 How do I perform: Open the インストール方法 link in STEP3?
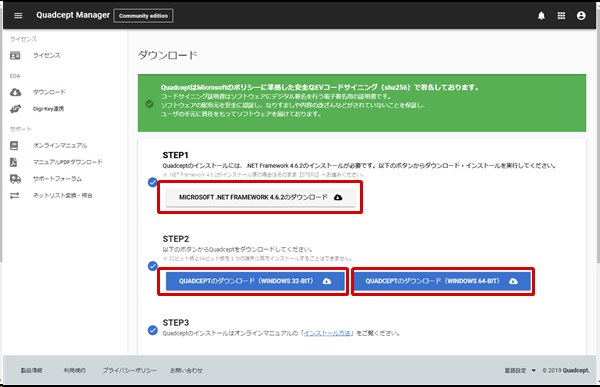327,333
